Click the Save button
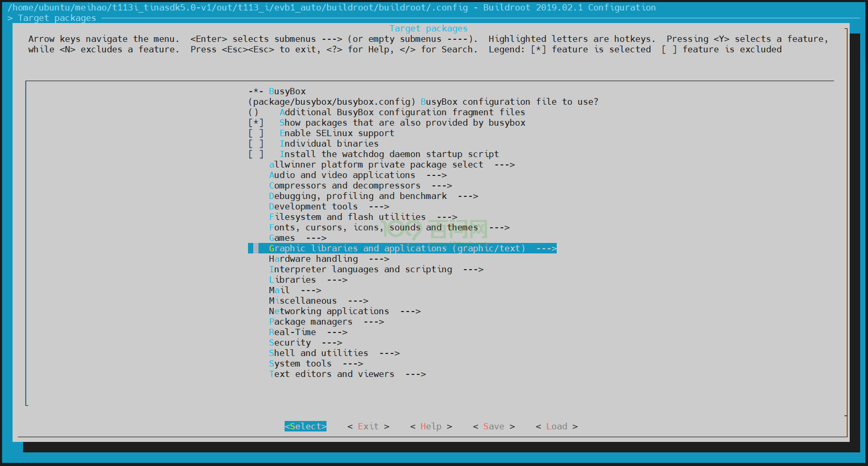The height and width of the screenshot is (466, 868). click(x=493, y=427)
